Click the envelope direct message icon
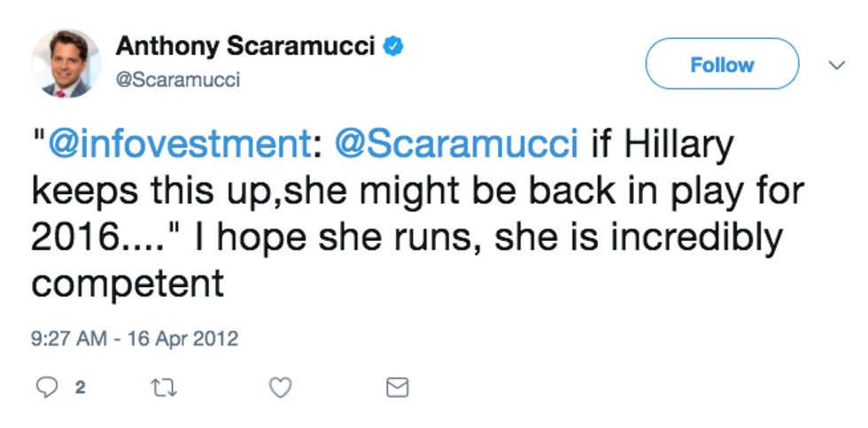 tap(398, 387)
